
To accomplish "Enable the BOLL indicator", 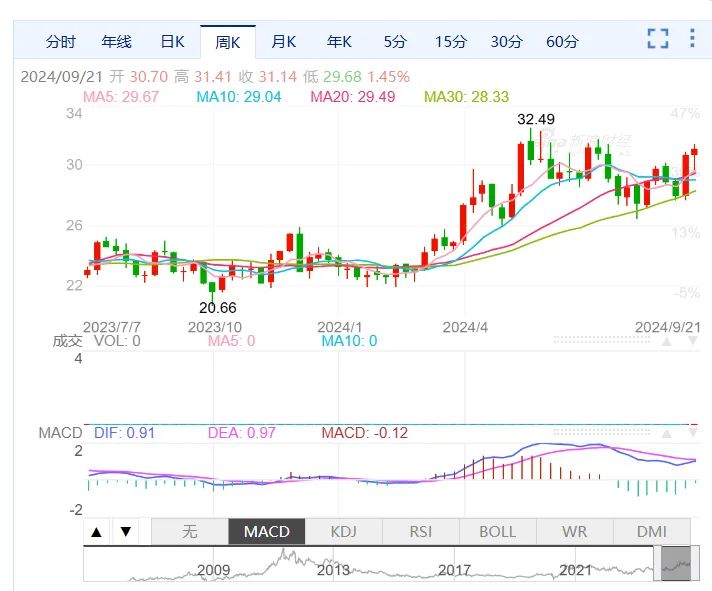I will click(498, 532).
